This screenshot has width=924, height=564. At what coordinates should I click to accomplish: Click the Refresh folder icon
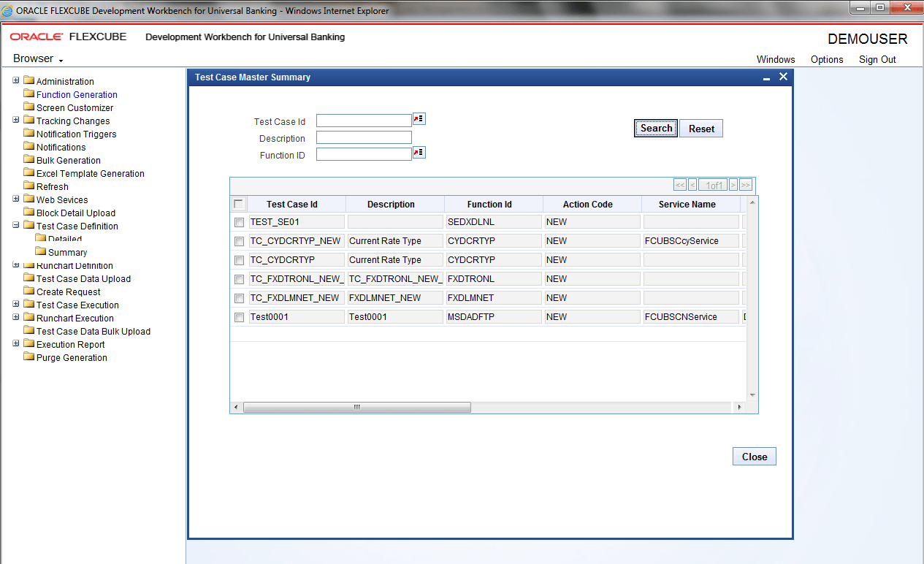(29, 186)
